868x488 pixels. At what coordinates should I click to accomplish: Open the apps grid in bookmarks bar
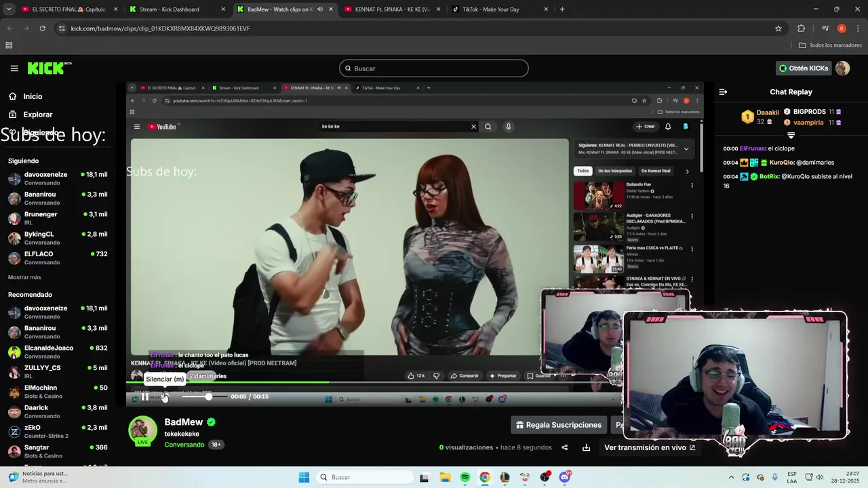click(9, 45)
